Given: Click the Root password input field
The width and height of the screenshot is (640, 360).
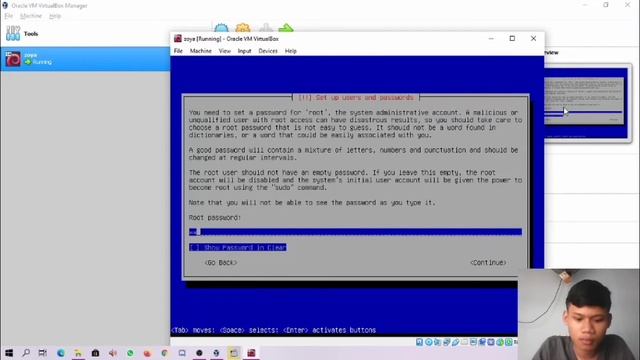Looking at the screenshot, I should tap(355, 232).
